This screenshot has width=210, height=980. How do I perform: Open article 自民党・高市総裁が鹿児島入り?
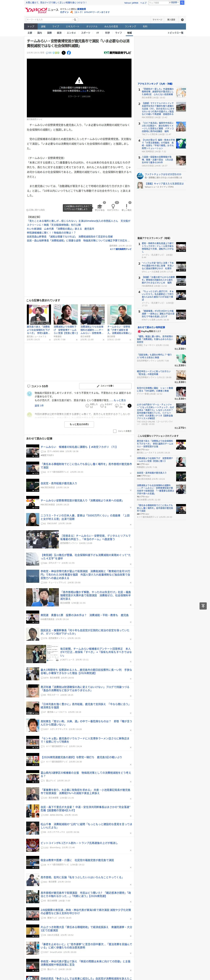point(59,483)
